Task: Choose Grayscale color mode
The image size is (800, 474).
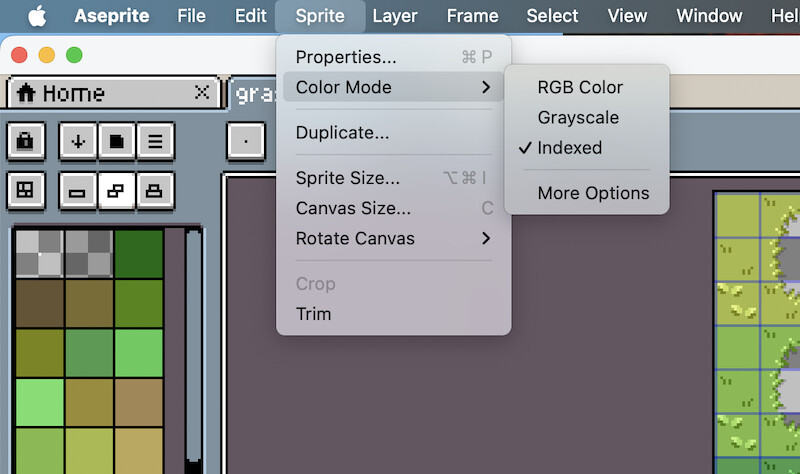Action: coord(578,117)
